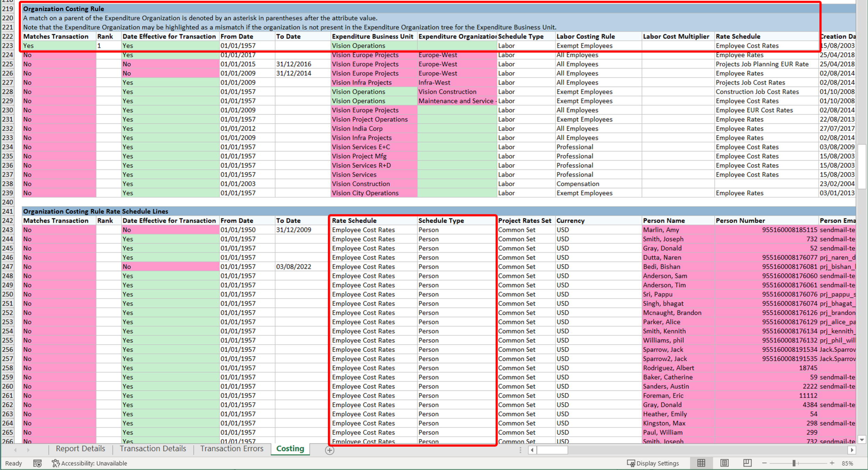Select the To Date 03/08/2022 cell
The height and width of the screenshot is (470, 868).
click(x=302, y=266)
